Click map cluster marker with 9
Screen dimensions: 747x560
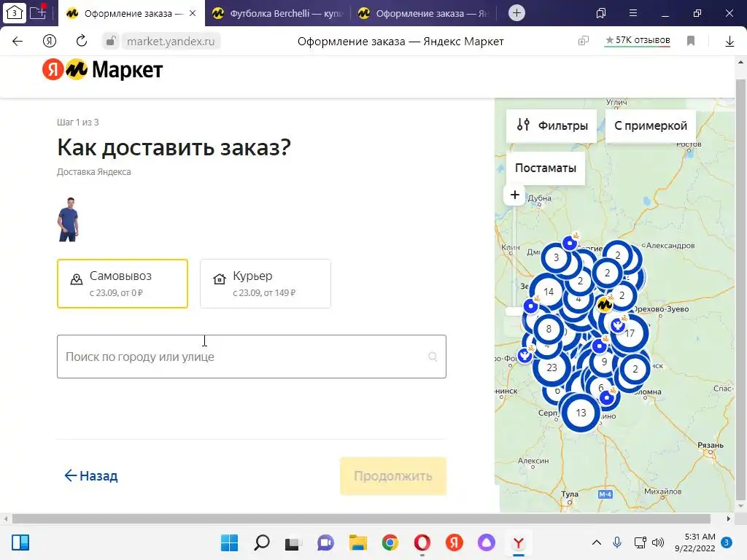tap(604, 362)
